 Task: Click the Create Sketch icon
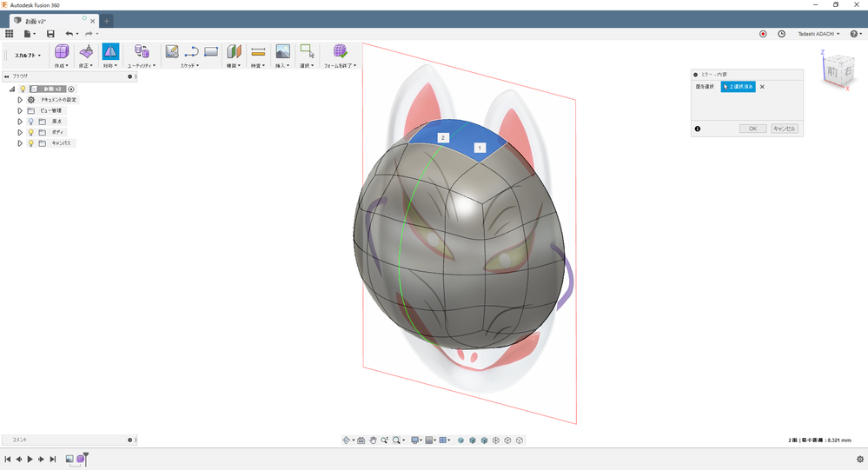172,51
